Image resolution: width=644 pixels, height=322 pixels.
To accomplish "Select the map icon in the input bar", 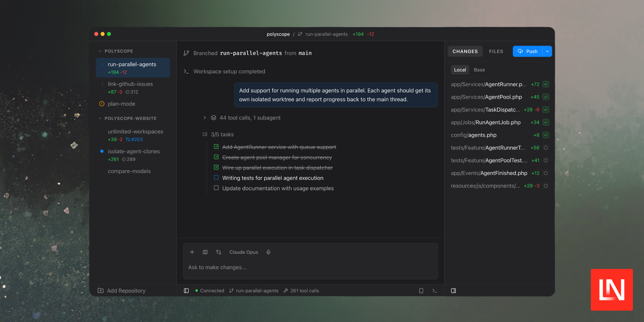I will (205, 252).
